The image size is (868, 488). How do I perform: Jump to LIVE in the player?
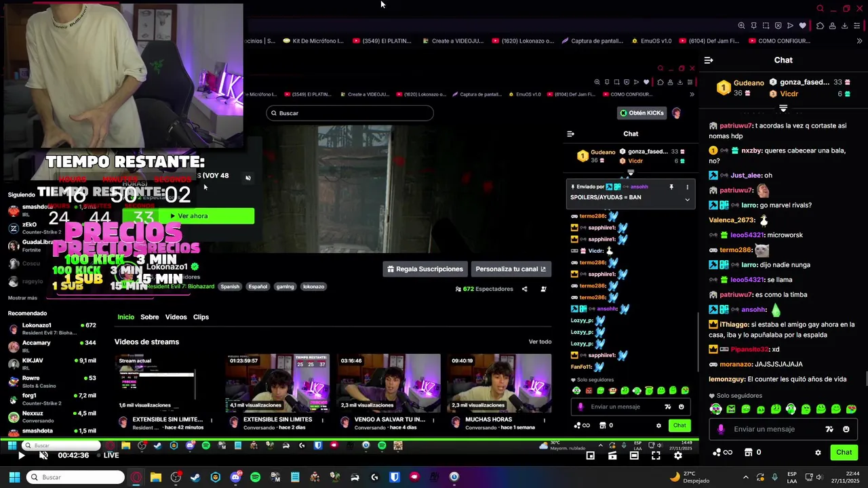pyautogui.click(x=108, y=455)
